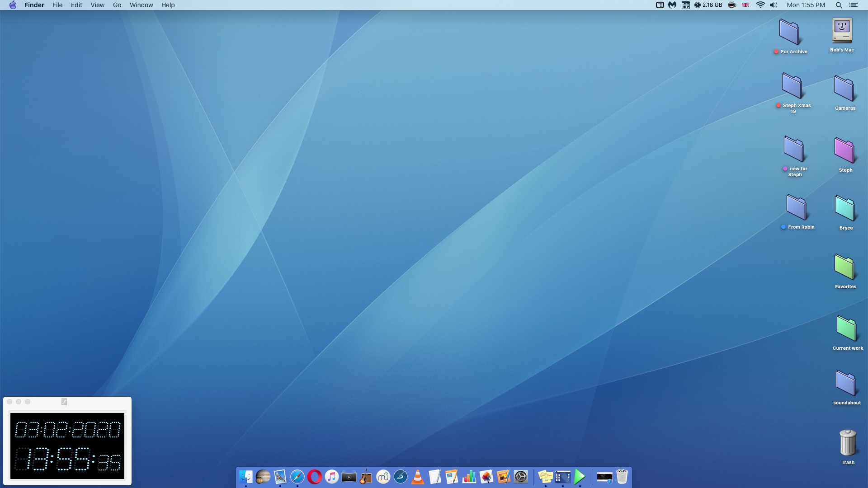
Task: Open Finder from the Dock
Action: point(245,477)
